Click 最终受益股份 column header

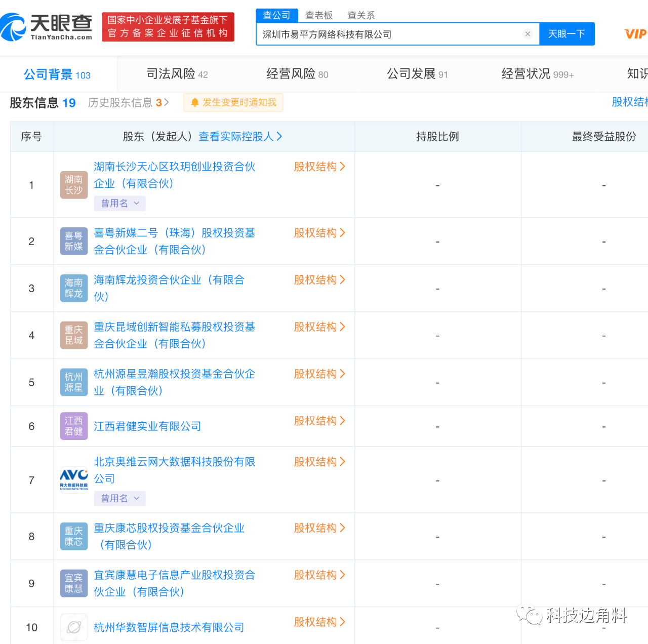click(603, 136)
